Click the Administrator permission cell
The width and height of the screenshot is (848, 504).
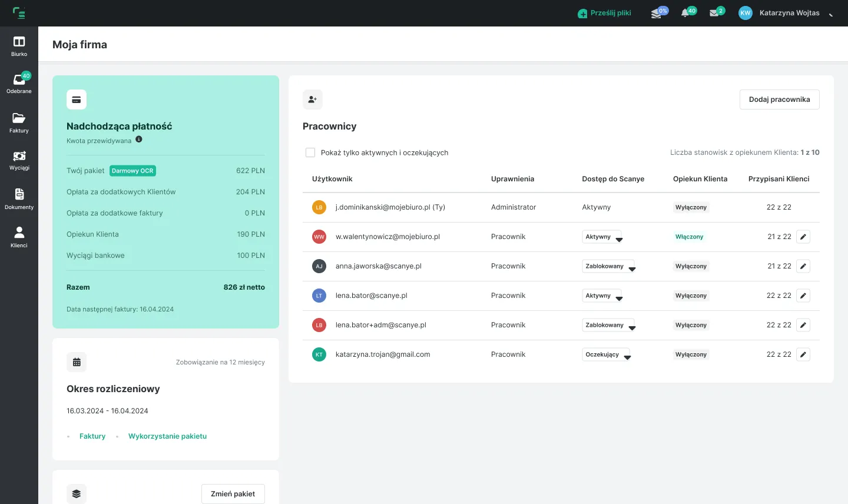pos(514,207)
